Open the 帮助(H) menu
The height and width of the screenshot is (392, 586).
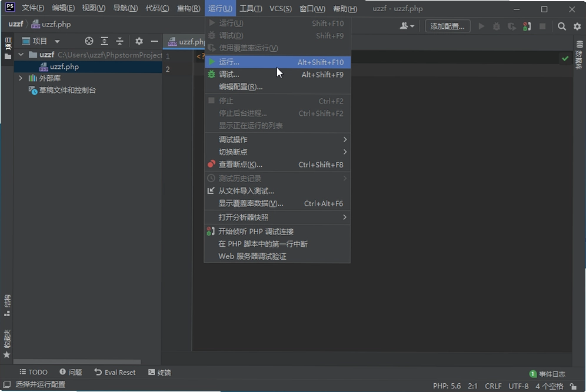tap(345, 8)
